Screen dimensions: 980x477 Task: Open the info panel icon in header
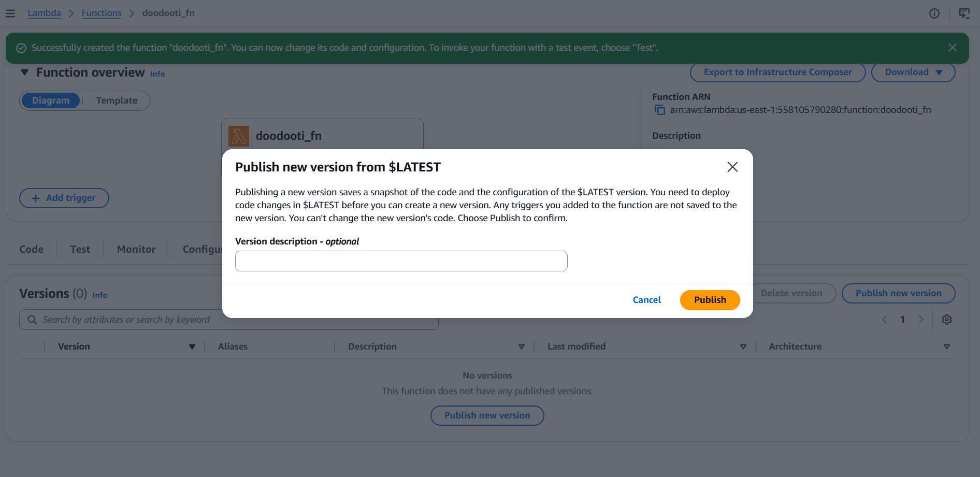pyautogui.click(x=934, y=13)
